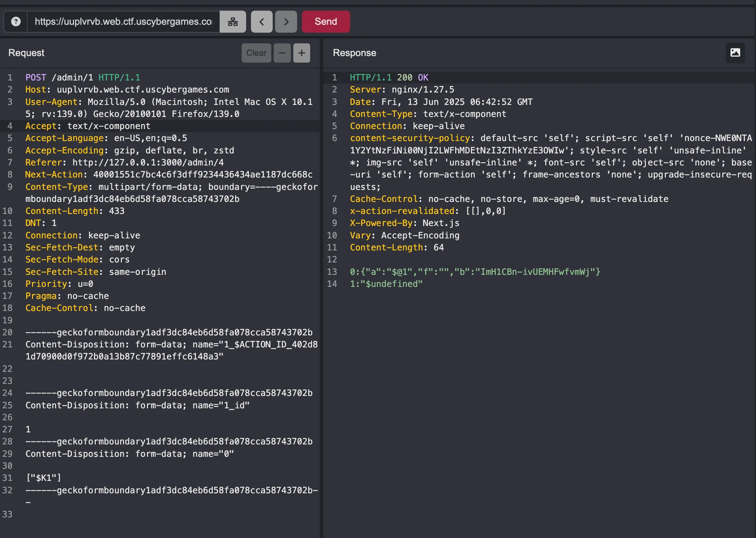
Task: Click the question mark help icon
Action: (x=16, y=22)
